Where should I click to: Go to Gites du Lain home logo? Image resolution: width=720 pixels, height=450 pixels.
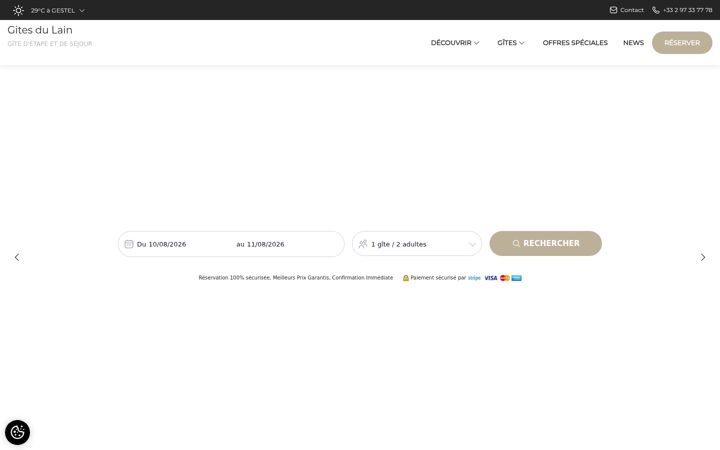tap(40, 30)
